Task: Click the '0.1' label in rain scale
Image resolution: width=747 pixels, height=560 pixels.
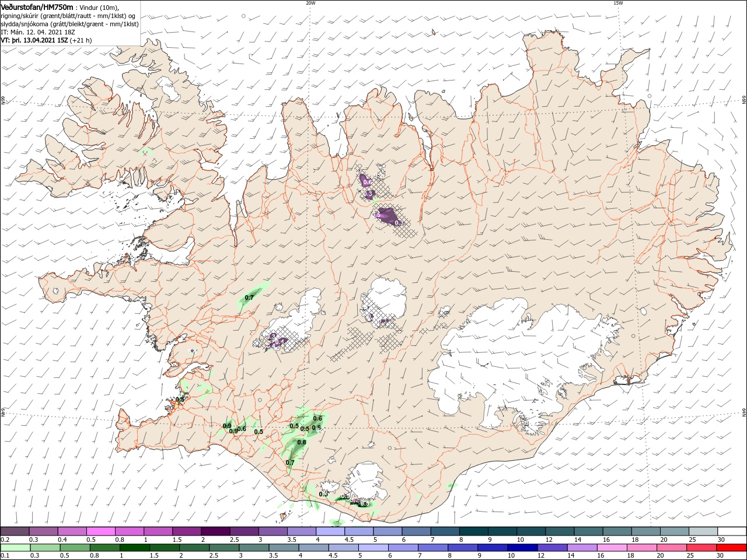Action: point(5,556)
